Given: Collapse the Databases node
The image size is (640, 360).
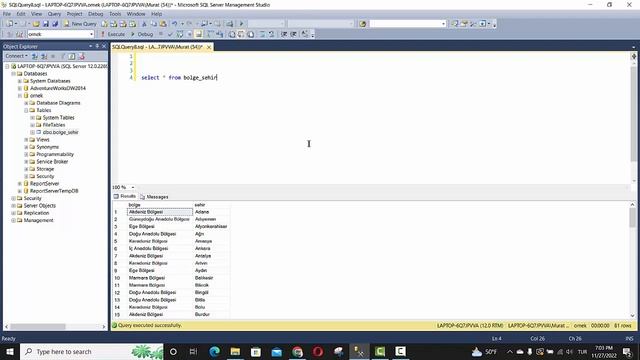Looking at the screenshot, I should [x=13, y=74].
